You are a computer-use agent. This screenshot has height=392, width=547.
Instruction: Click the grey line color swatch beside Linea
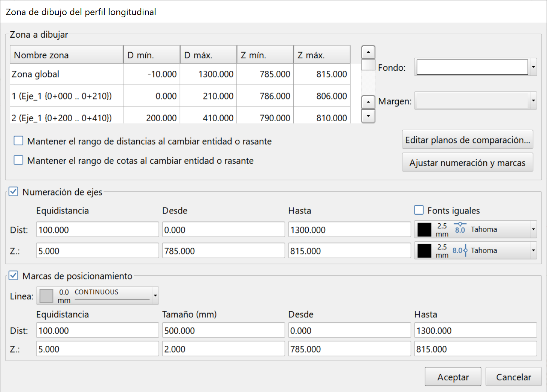point(46,296)
